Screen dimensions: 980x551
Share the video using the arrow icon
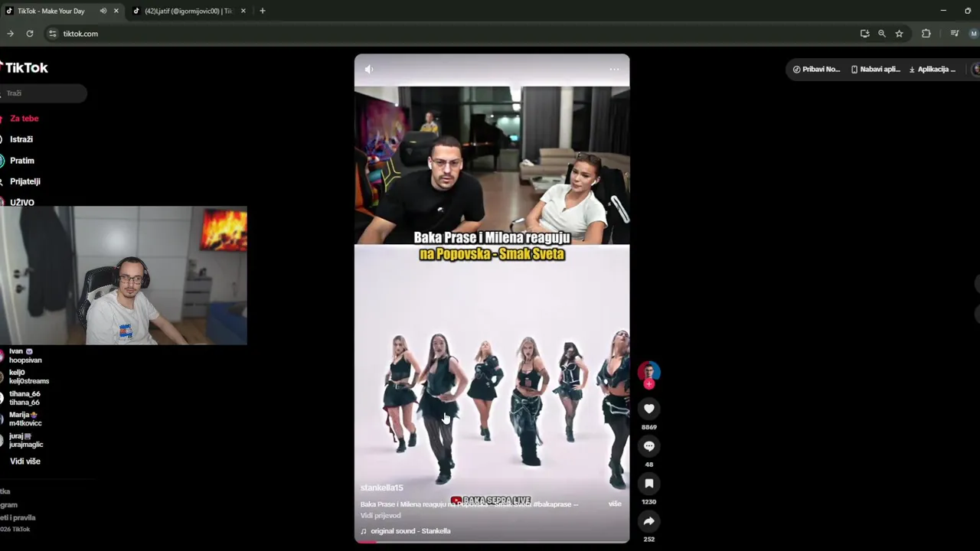pos(648,521)
